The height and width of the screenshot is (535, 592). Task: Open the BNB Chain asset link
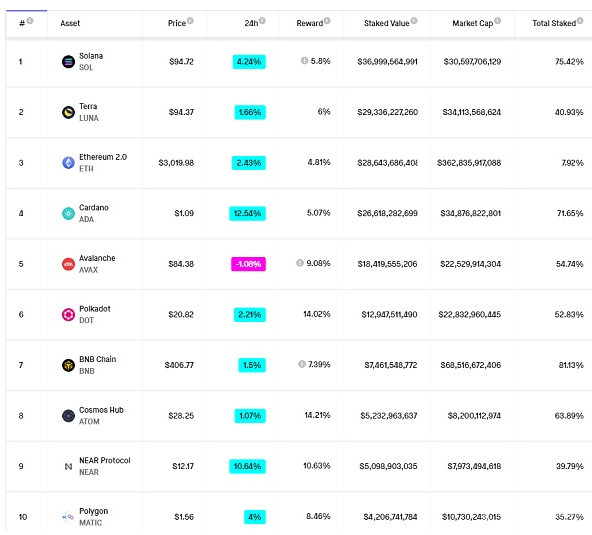(97, 359)
